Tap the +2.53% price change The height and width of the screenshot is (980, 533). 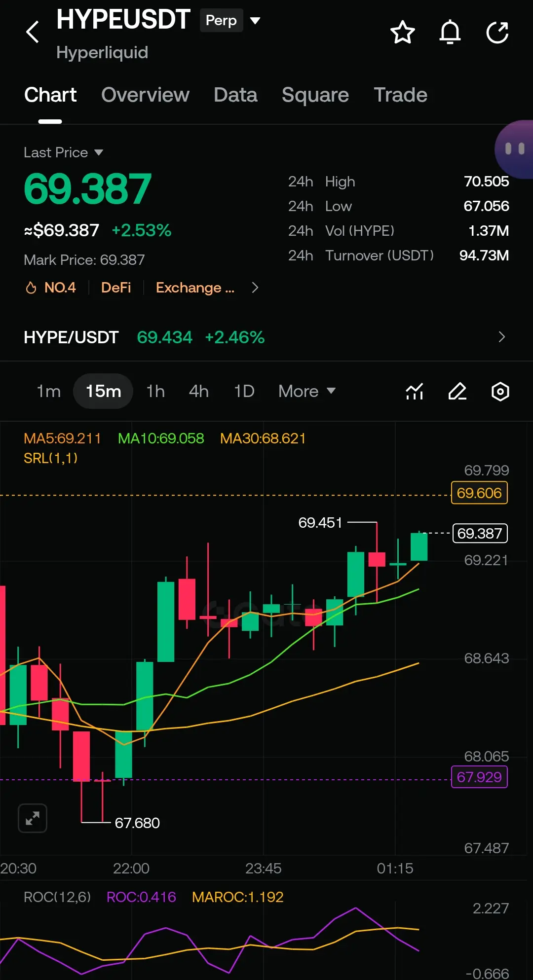142,230
